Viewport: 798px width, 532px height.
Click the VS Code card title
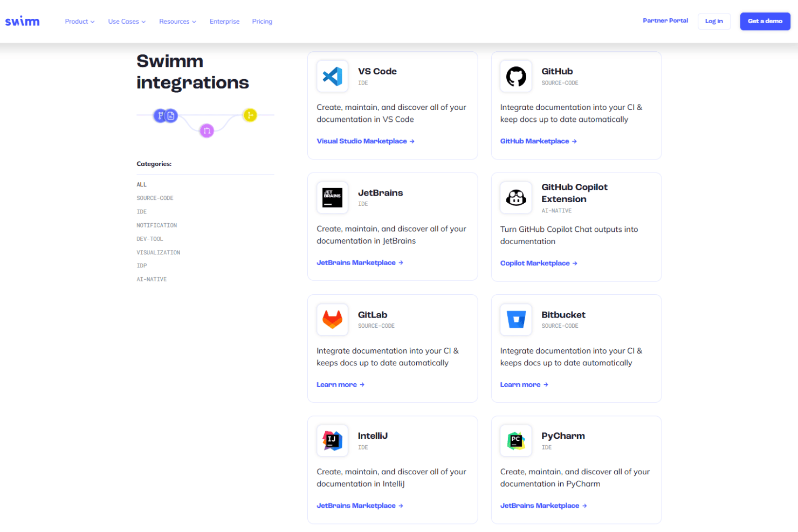point(377,71)
